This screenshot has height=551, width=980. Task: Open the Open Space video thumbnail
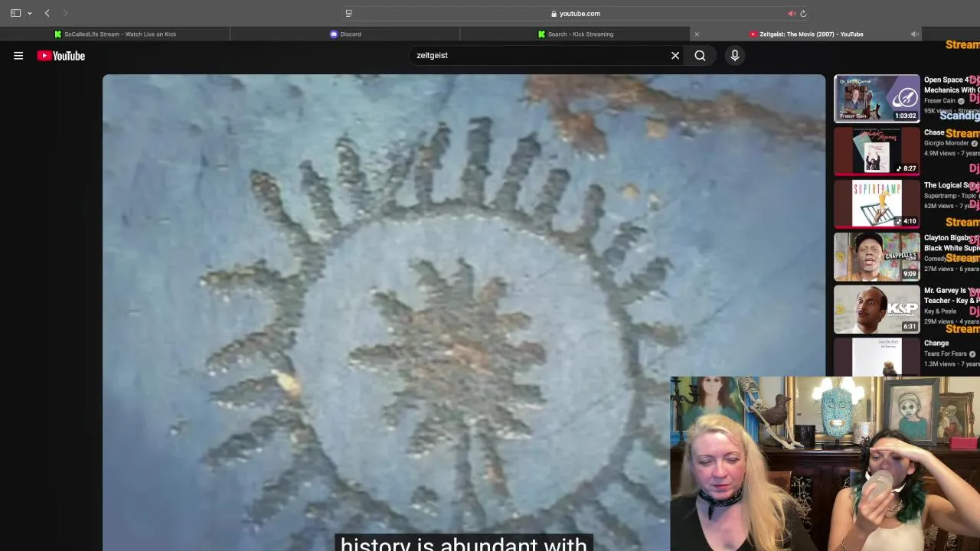click(x=877, y=98)
